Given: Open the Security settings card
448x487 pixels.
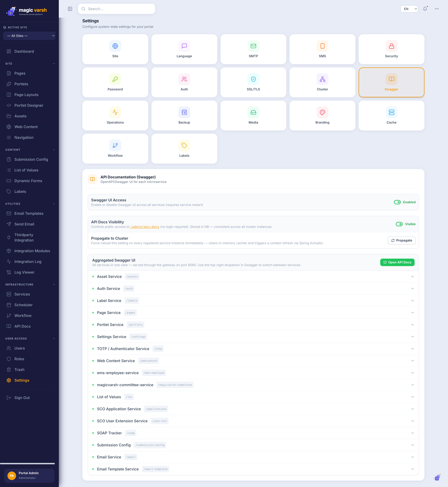Looking at the screenshot, I should (391, 49).
